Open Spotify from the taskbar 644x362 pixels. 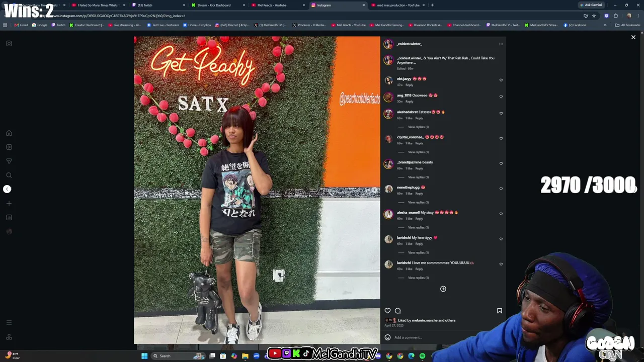422,356
